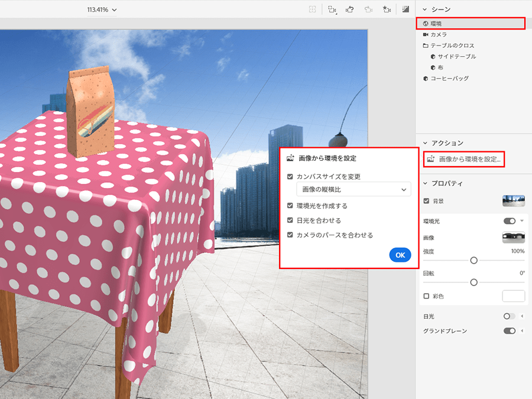Click the camera frame-all icon
The image size is (532, 399).
tap(332, 9)
